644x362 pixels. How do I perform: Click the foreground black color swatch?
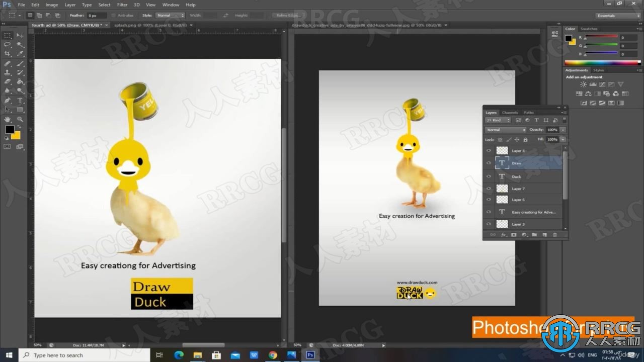coord(9,130)
